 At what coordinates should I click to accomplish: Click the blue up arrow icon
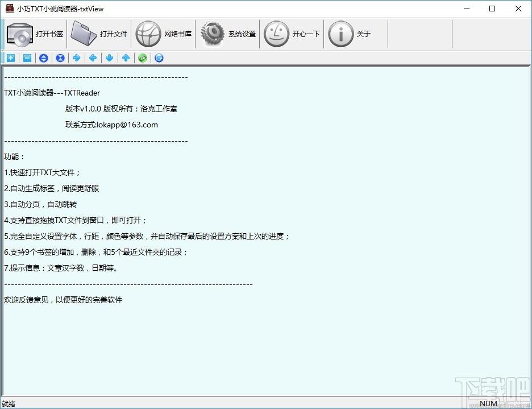[126, 58]
